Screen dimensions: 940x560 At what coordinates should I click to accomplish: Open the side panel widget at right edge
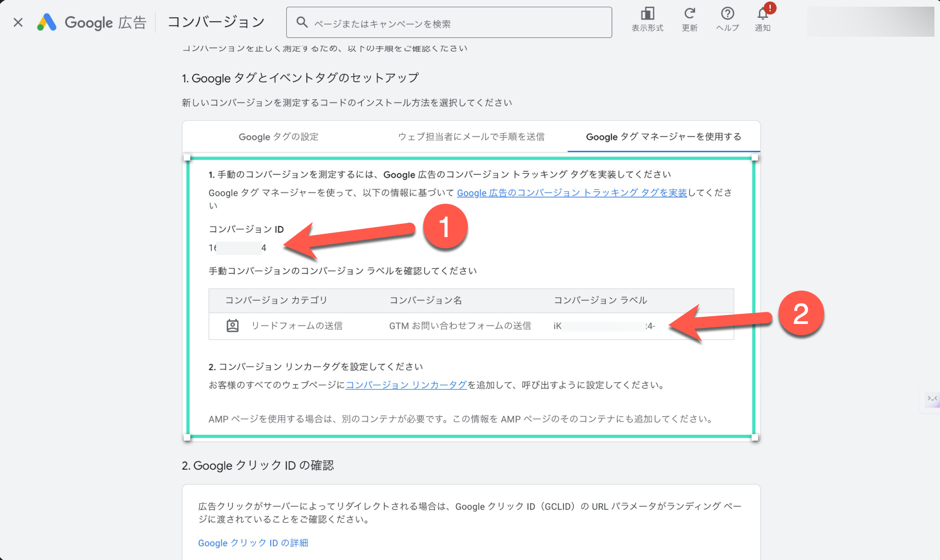(x=932, y=399)
